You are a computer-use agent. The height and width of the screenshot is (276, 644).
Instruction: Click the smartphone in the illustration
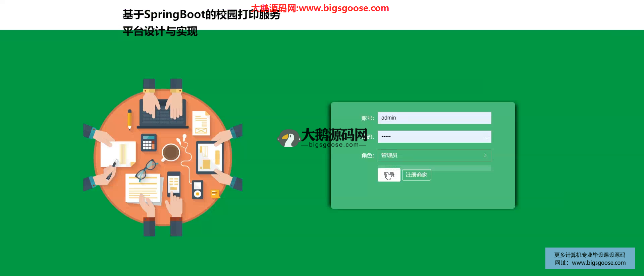coord(174,184)
